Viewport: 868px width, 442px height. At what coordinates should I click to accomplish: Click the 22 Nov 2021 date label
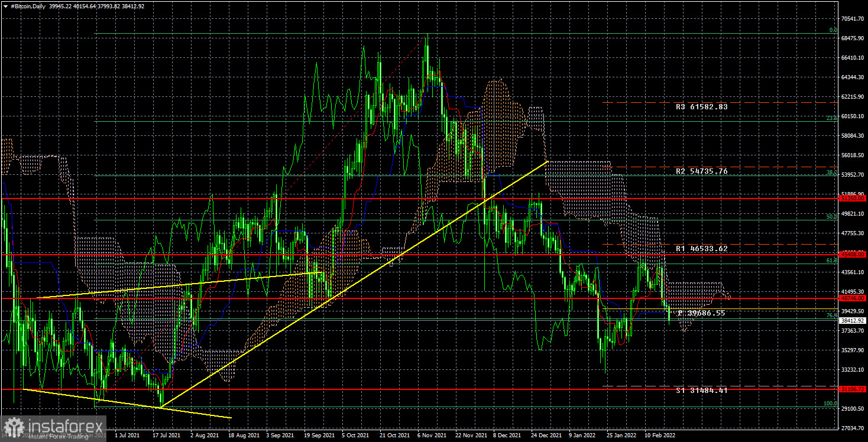click(471, 435)
